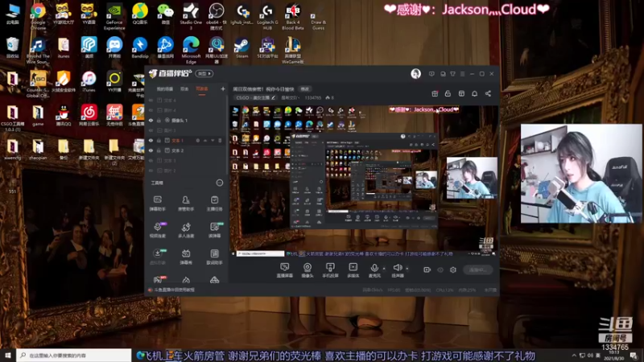Open the 房管助手 tool icon
This screenshot has width=644, height=362.
pos(186,200)
